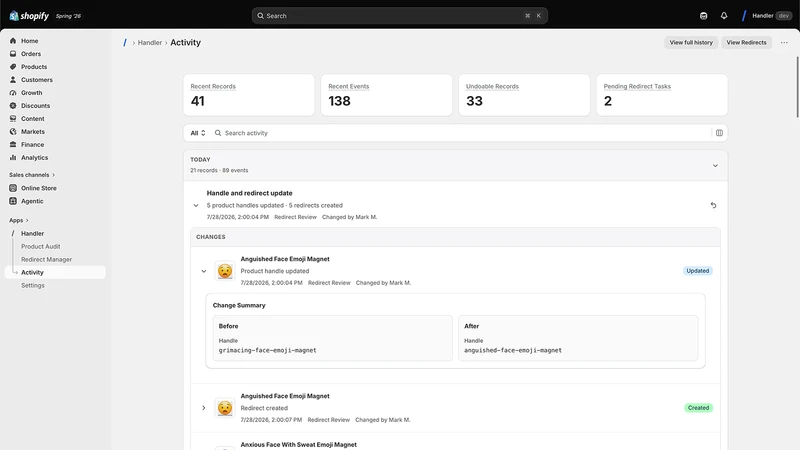Click the Shopify logo
Viewport: 800px width, 450px height.
click(29, 16)
